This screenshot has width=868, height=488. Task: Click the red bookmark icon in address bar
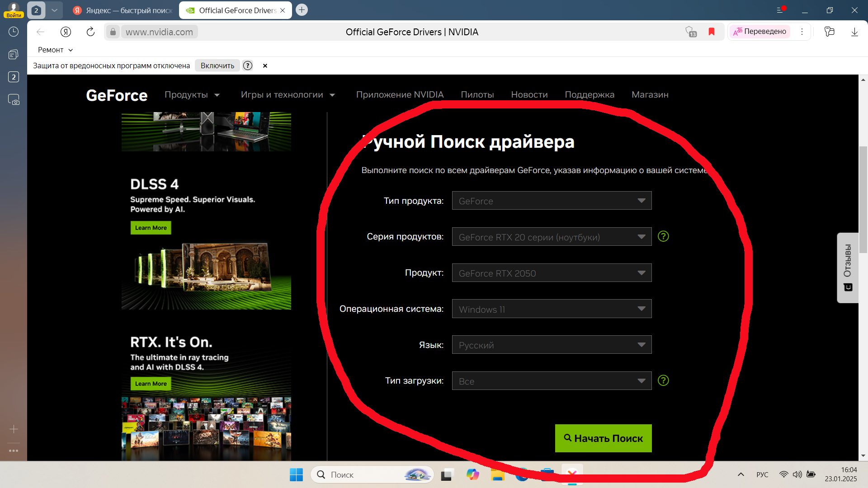[x=712, y=32]
